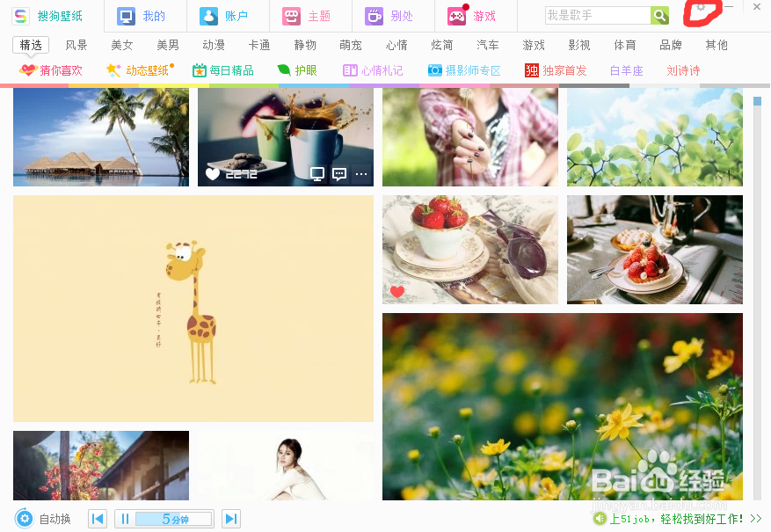Image resolution: width=771 pixels, height=532 pixels.
Task: Adjust the 5分钟 interval slider
Action: pos(174,519)
